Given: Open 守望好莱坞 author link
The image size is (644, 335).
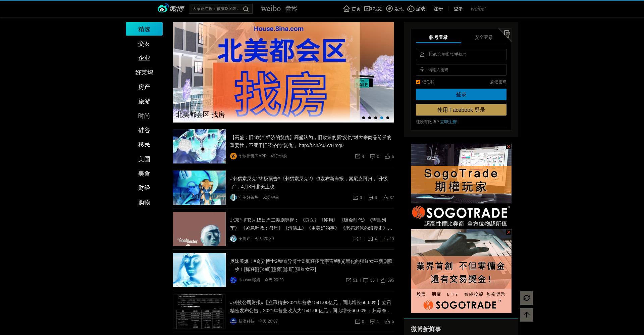Looking at the screenshot, I should pos(248,197).
